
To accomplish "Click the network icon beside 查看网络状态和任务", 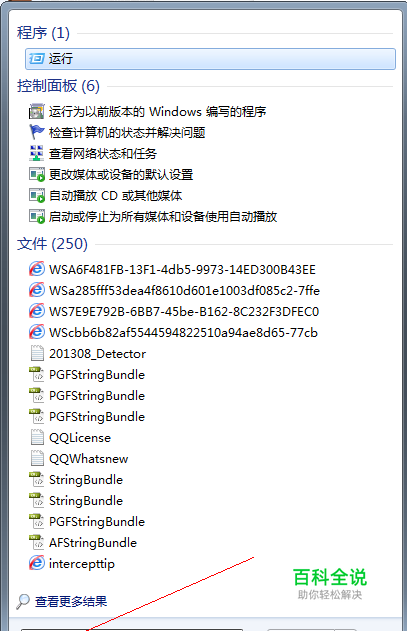I will (37, 153).
